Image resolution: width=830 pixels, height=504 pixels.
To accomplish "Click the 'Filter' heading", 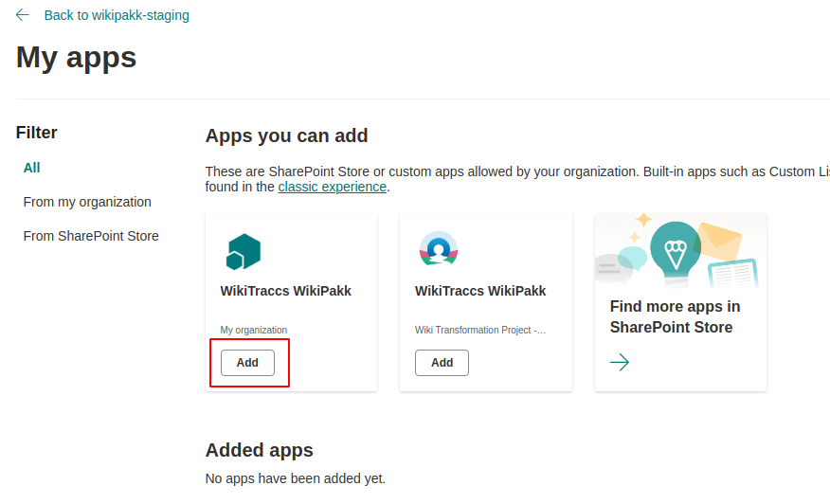I will (x=37, y=133).
